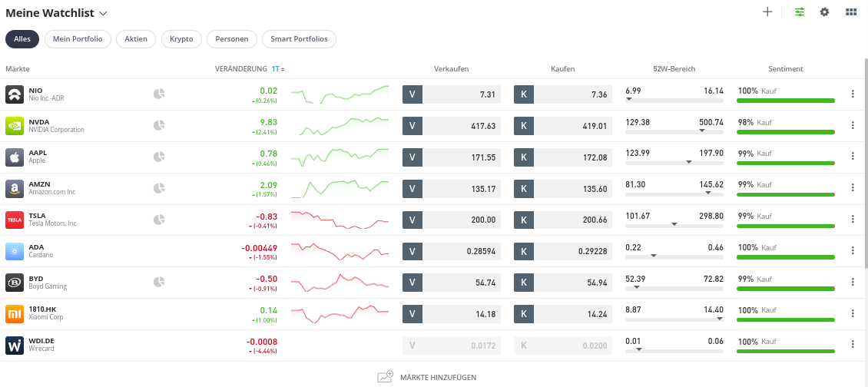Open the NVIDIA logo icon
The image size is (868, 387).
tap(15, 126)
